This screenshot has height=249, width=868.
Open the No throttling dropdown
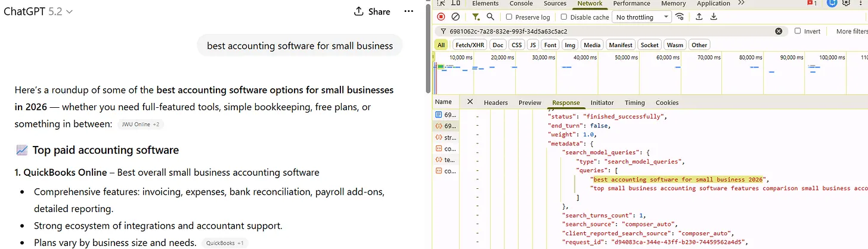pos(642,17)
